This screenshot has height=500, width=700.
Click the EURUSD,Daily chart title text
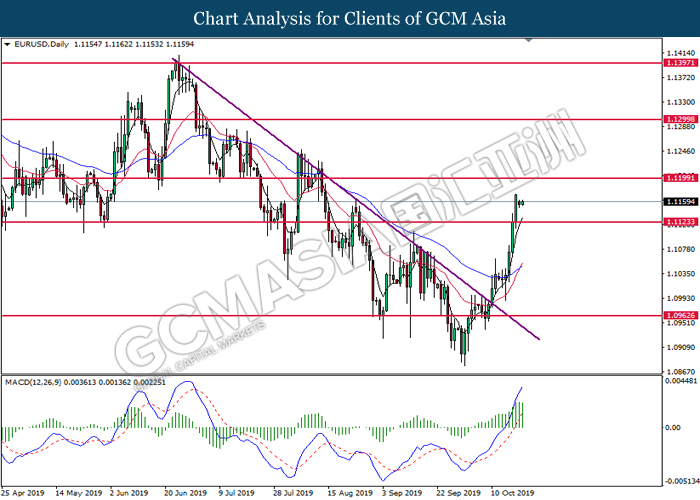pyautogui.click(x=42, y=44)
